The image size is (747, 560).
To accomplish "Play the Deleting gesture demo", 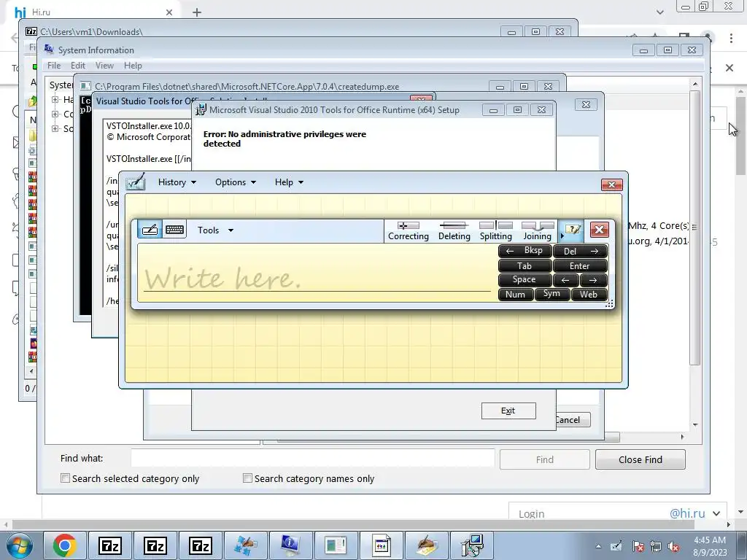I will pyautogui.click(x=454, y=231).
